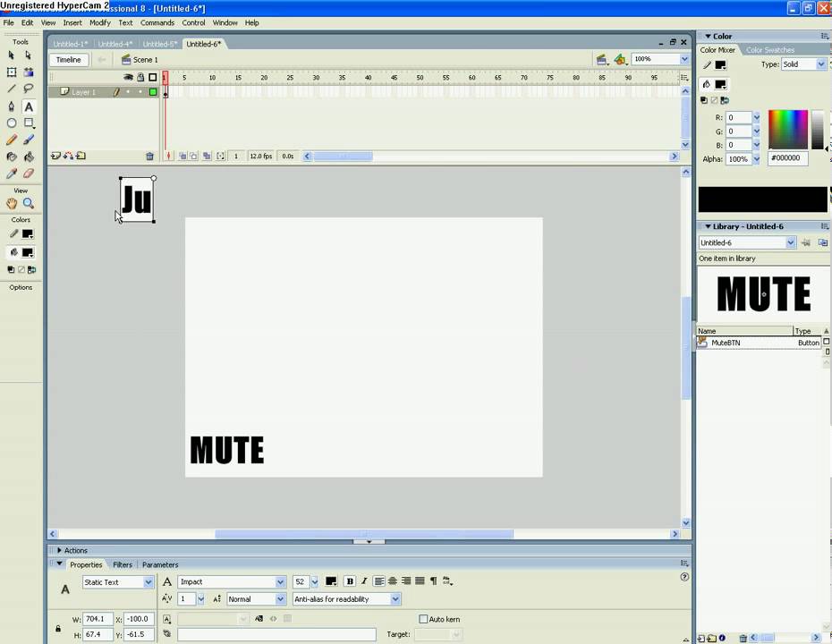Open the Library document Untitled-6 dropdown
This screenshot has width=832, height=644.
coord(791,243)
